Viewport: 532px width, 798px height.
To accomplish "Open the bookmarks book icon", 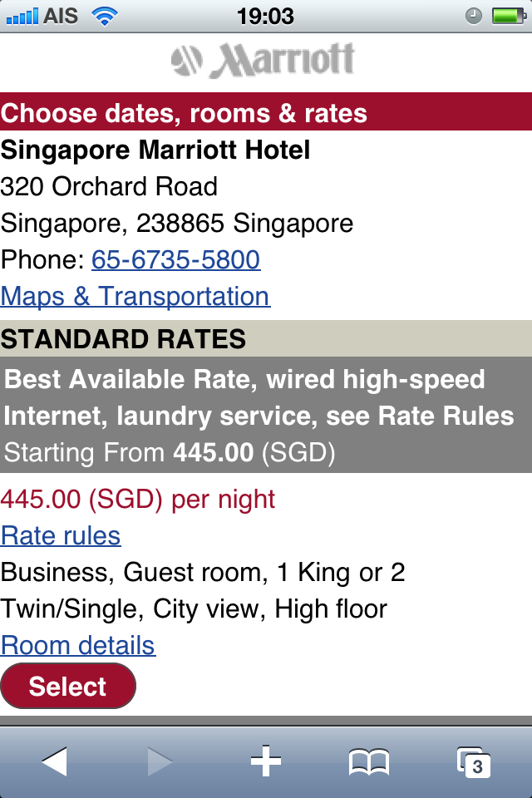I will pyautogui.click(x=369, y=761).
